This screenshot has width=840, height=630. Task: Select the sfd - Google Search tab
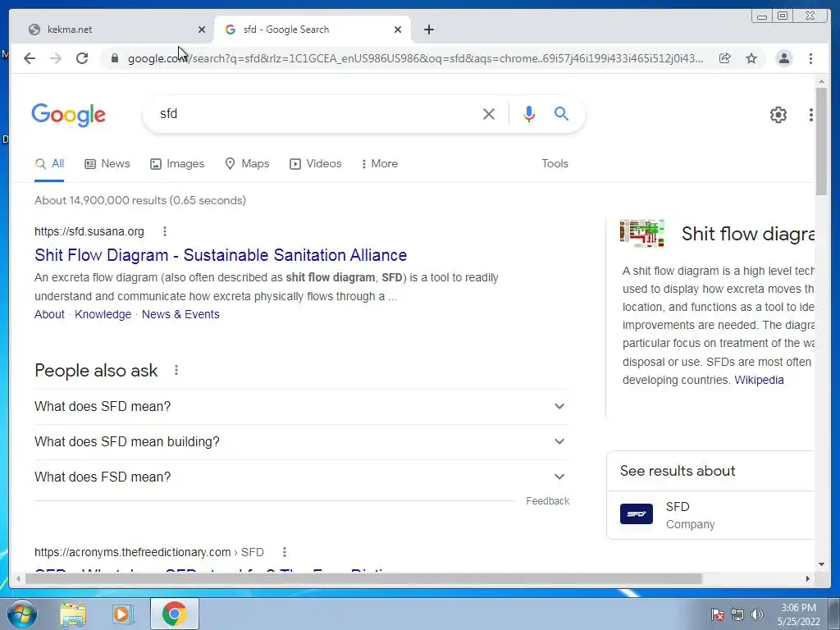[313, 30]
